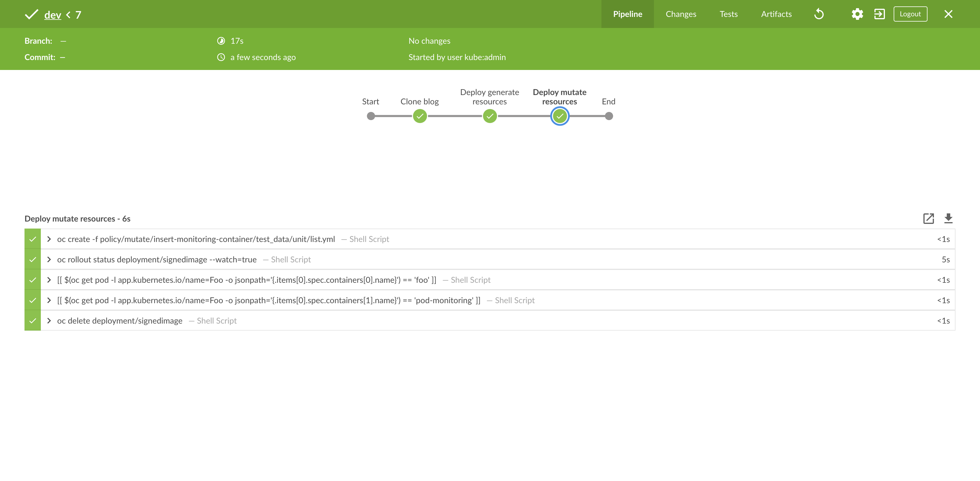This screenshot has height=481, width=980.
Task: Open the Artifacts tab
Action: click(776, 14)
